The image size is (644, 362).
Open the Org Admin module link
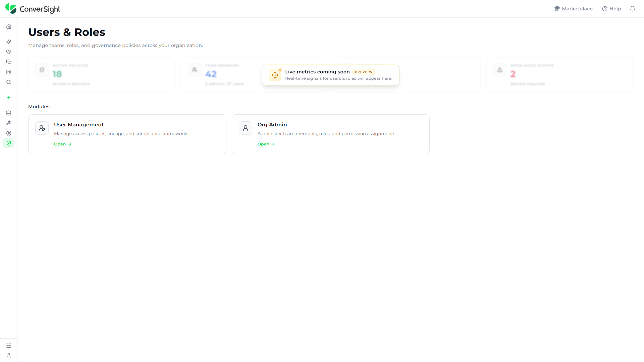[266, 144]
